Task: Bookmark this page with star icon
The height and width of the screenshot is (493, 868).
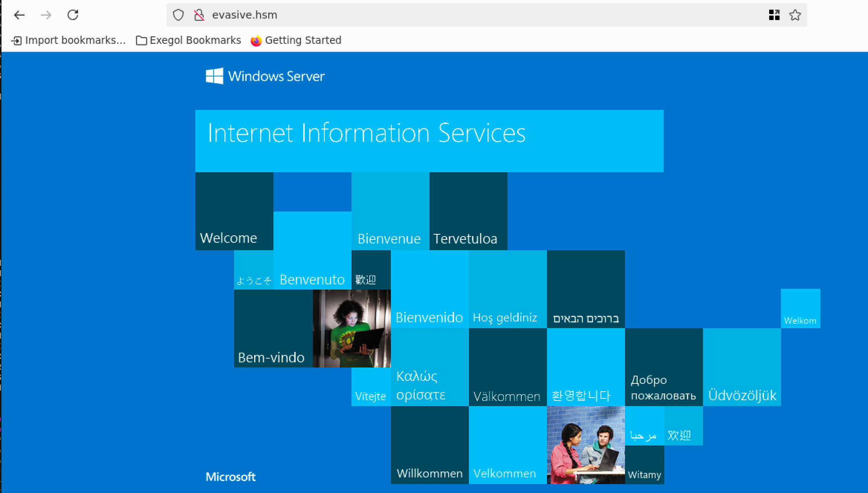Action: coord(795,15)
